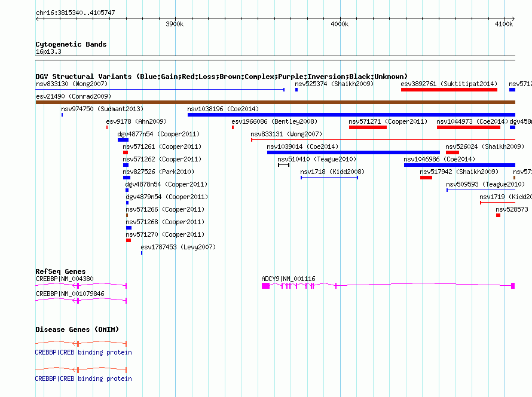Select nsv1039014 (Coe2014) blue gain bar
532x397 pixels.
pos(353,152)
